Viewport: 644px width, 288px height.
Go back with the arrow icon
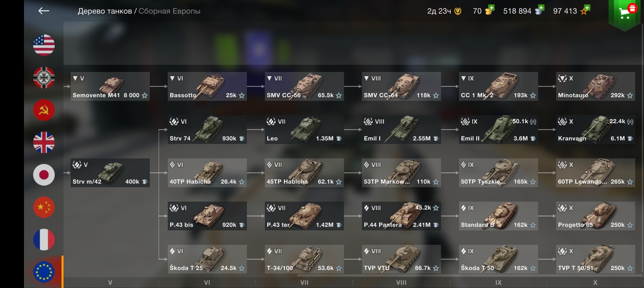tap(44, 11)
